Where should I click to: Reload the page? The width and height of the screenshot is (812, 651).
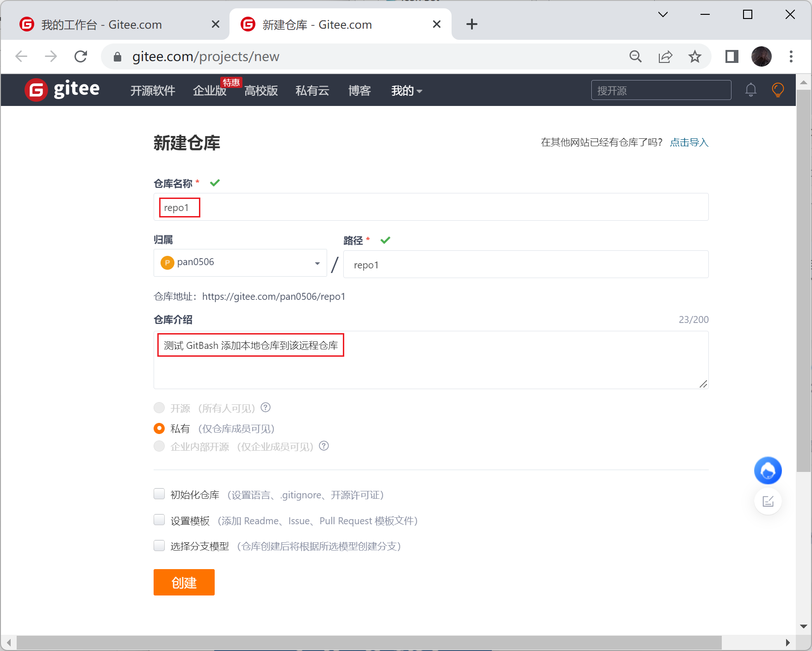pos(81,57)
